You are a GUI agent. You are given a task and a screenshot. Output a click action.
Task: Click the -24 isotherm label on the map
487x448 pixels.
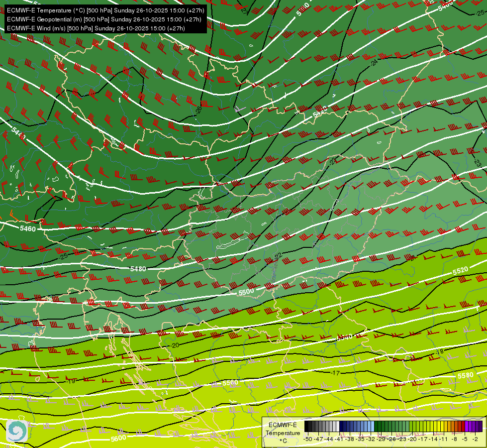click(x=374, y=63)
